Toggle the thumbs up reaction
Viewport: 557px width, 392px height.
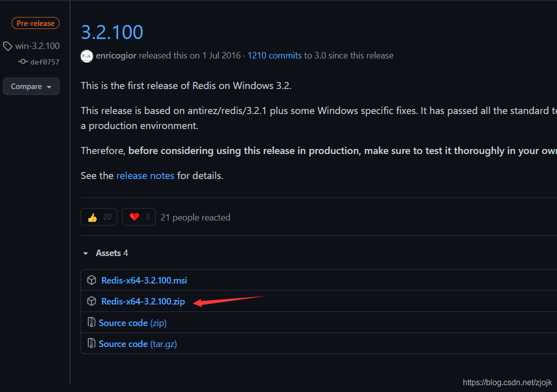pos(99,217)
